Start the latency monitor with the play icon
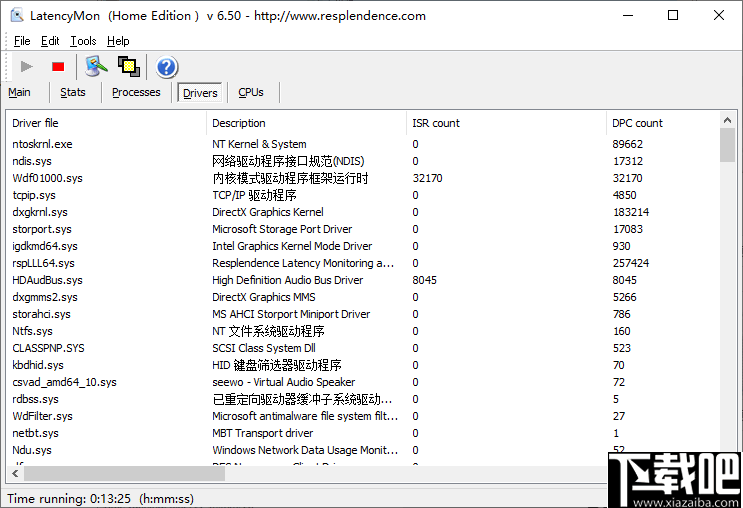Viewport: 743px width, 508px height. [x=27, y=67]
